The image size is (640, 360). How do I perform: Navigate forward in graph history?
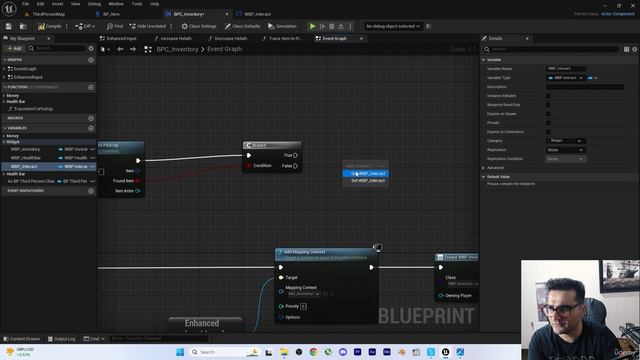133,49
